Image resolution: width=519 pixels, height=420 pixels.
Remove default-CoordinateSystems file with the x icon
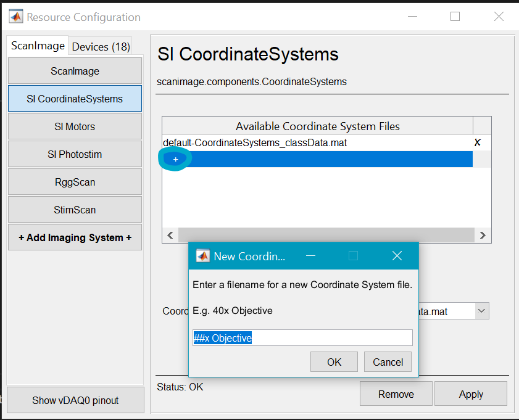point(477,142)
